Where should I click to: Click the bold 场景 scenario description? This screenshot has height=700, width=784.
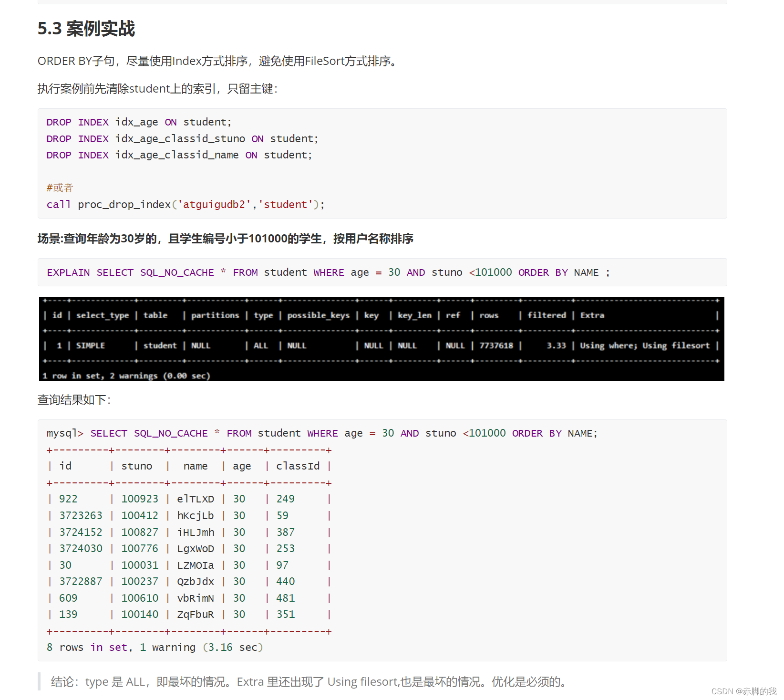click(226, 239)
